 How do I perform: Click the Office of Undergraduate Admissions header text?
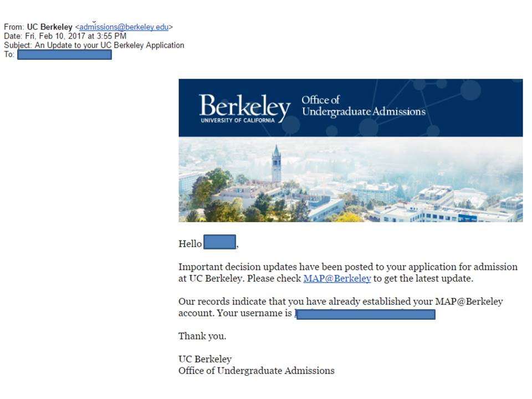[363, 106]
